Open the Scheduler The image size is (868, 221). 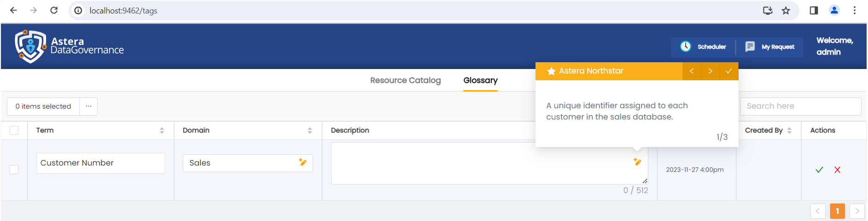pos(703,47)
